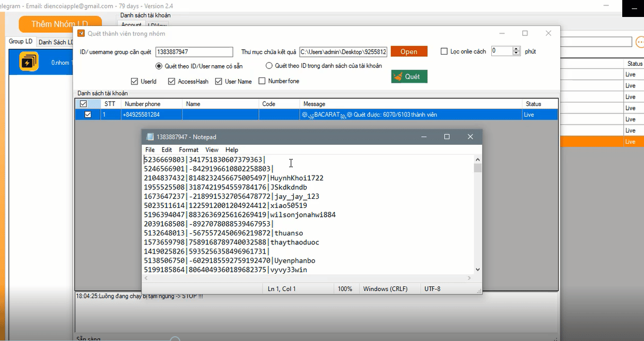Screen dimensions: 644x341
Task: Click the Code column header
Action: (279, 104)
